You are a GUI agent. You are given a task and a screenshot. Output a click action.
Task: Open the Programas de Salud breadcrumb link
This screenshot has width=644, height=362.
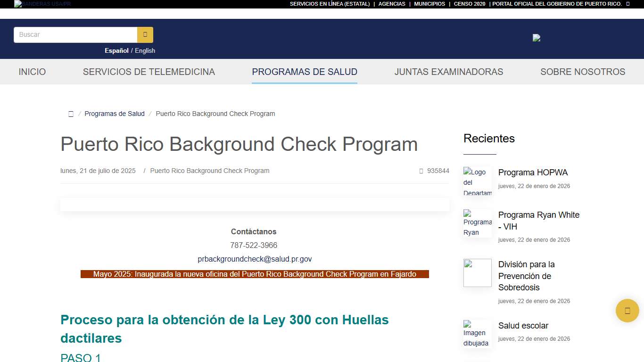(115, 114)
